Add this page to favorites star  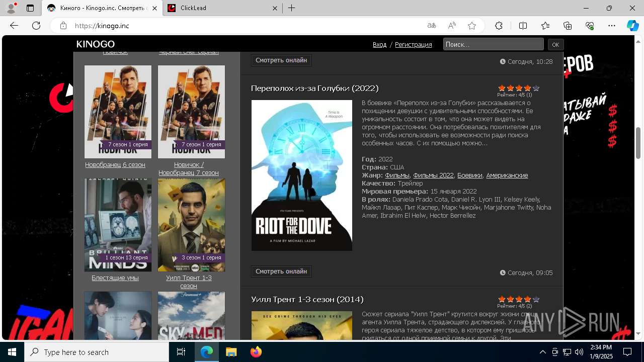[472, 26]
